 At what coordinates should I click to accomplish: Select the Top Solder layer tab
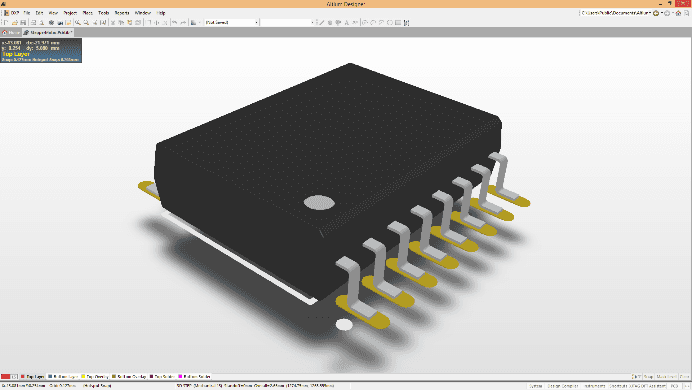(x=162, y=376)
